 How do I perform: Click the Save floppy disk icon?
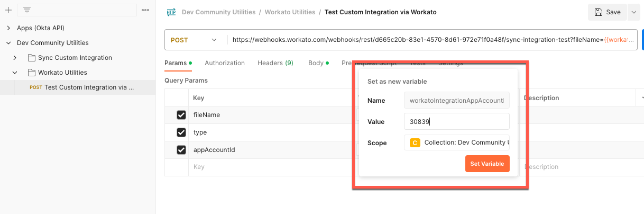coord(598,12)
